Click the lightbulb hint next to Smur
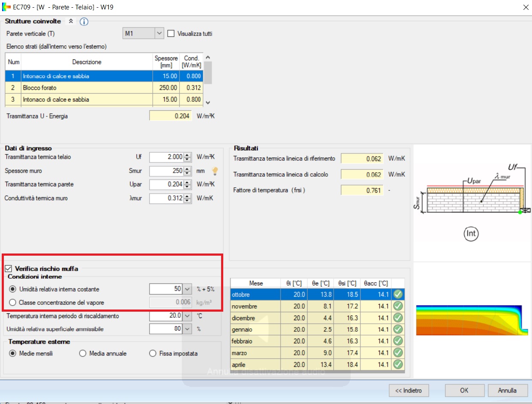The height and width of the screenshot is (404, 532). click(215, 171)
